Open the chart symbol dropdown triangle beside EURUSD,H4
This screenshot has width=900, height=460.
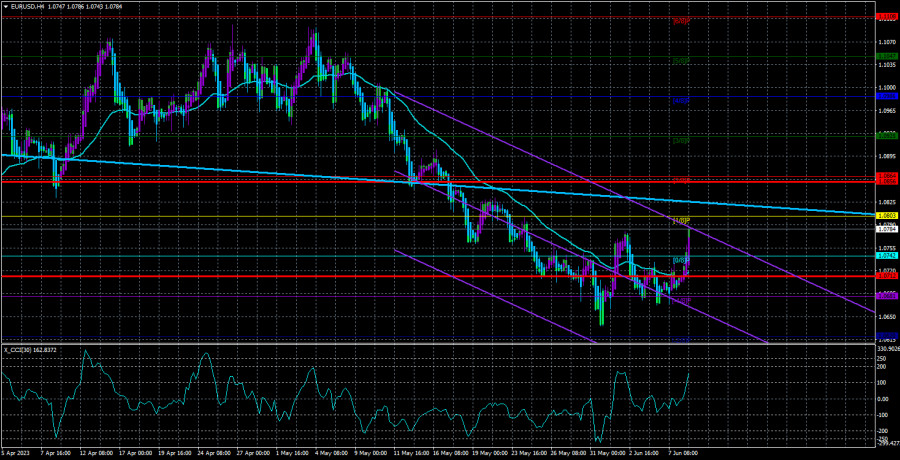[x=5, y=5]
